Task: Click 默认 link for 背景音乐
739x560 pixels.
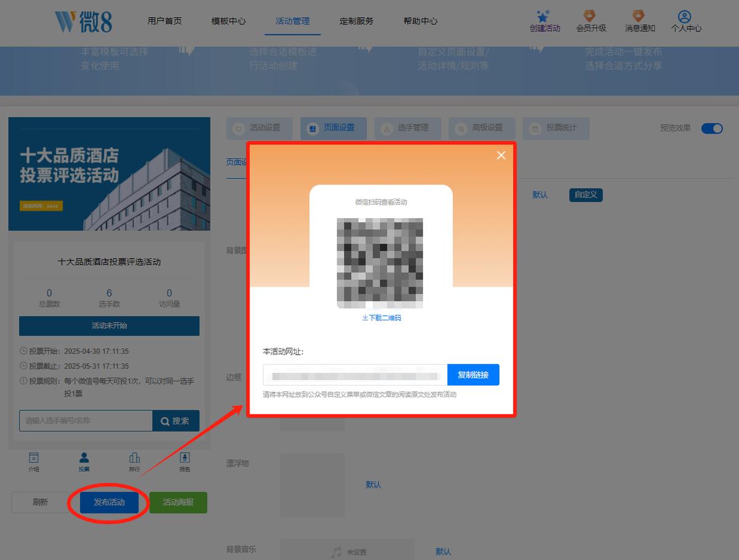Action: [443, 552]
